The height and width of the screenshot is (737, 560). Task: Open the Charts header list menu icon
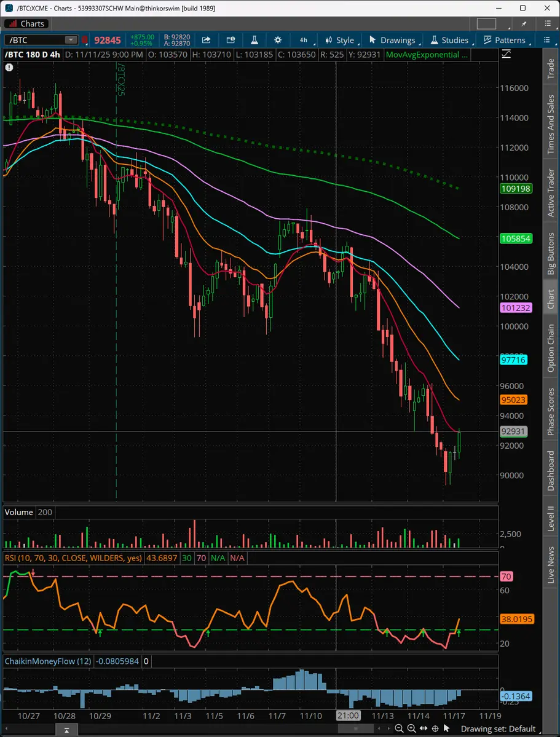click(x=548, y=23)
